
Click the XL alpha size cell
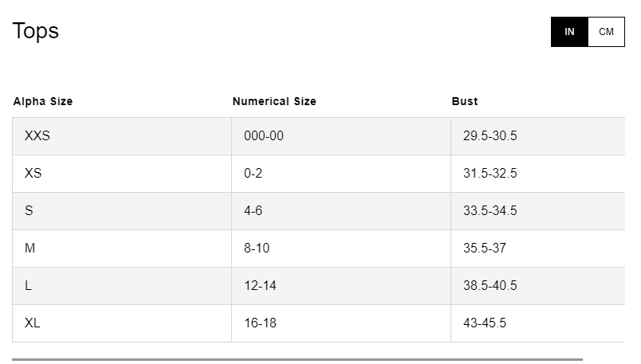(x=33, y=323)
